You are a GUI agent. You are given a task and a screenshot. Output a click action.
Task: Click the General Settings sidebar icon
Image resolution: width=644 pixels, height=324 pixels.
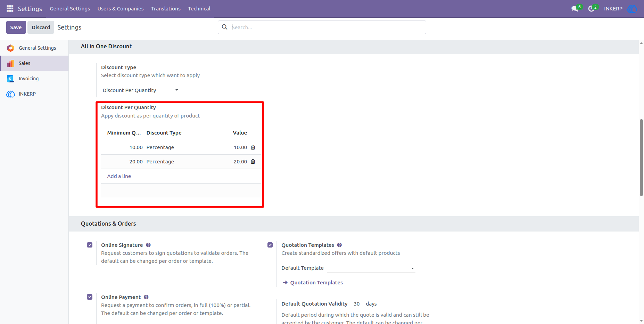click(x=11, y=48)
